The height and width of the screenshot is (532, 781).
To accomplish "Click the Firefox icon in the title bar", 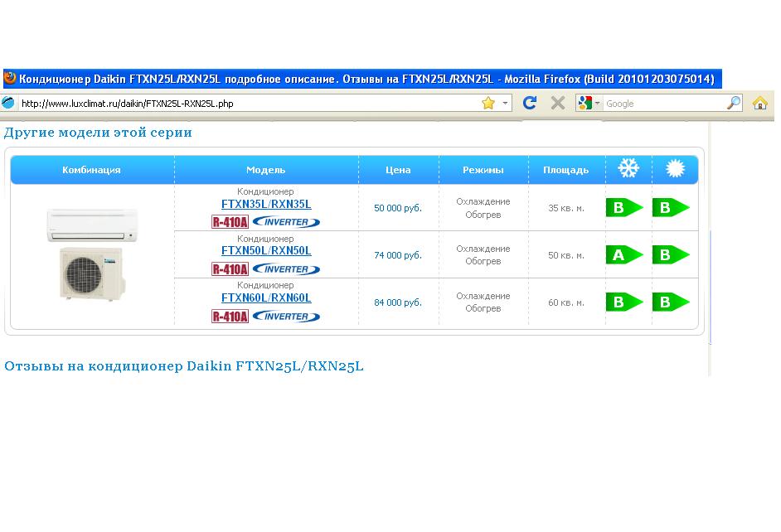I will coord(10,78).
